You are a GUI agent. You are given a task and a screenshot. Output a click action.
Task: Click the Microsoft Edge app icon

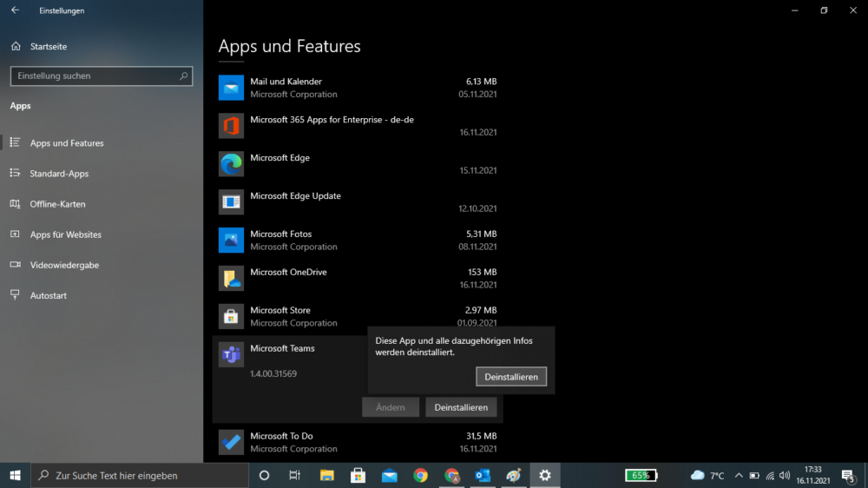pos(231,164)
